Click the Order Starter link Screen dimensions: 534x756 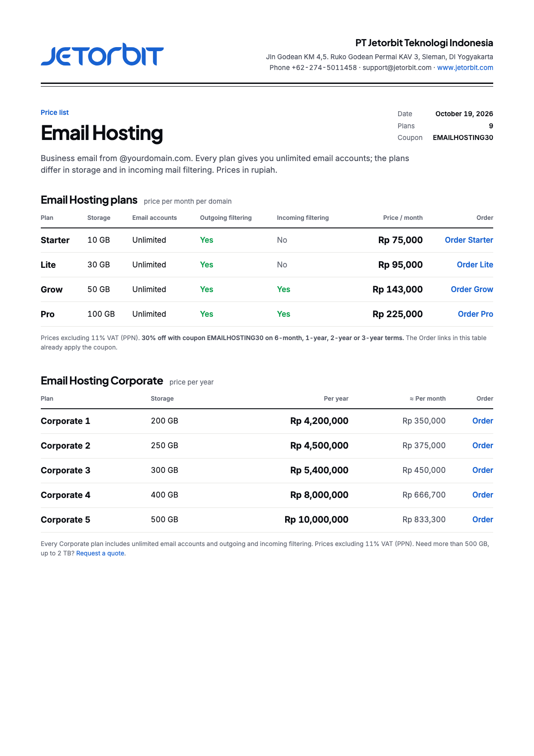click(x=469, y=240)
